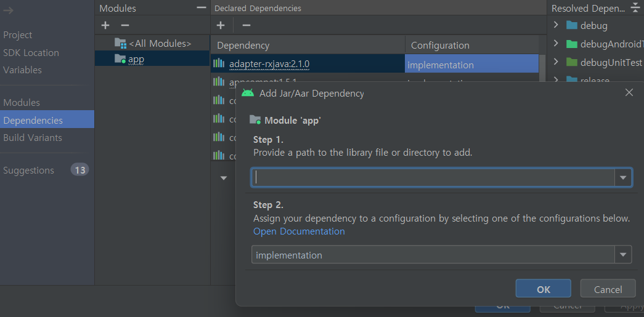Click the debugUnitTest folder icon

coord(572,62)
